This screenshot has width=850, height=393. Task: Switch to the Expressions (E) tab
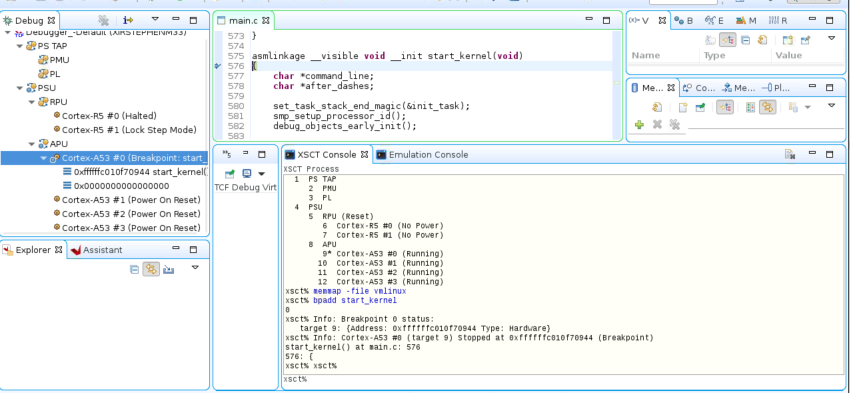pyautogui.click(x=714, y=21)
